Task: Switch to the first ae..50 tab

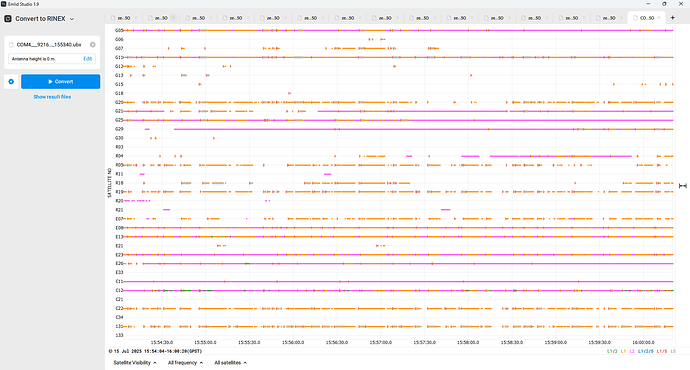Action: tap(124, 18)
